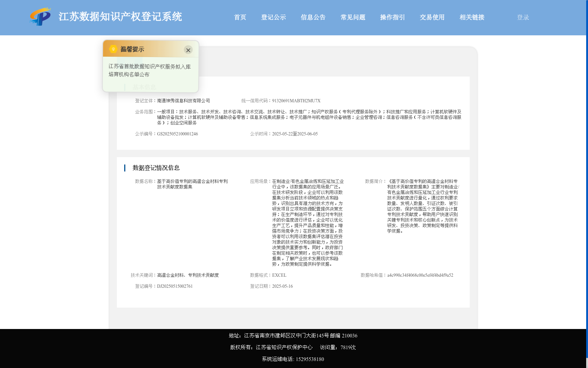Select data format value EXCEL
This screenshot has height=368, width=588.
coord(279,275)
